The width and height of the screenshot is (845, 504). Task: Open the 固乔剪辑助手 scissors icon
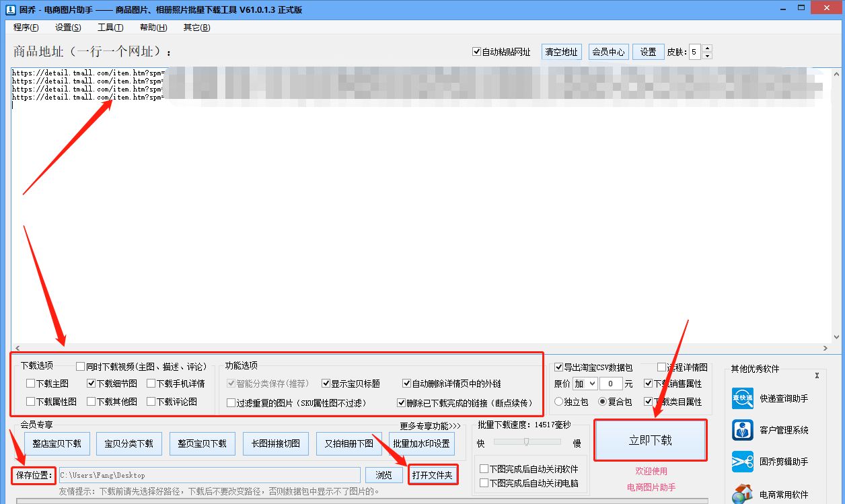point(742,462)
